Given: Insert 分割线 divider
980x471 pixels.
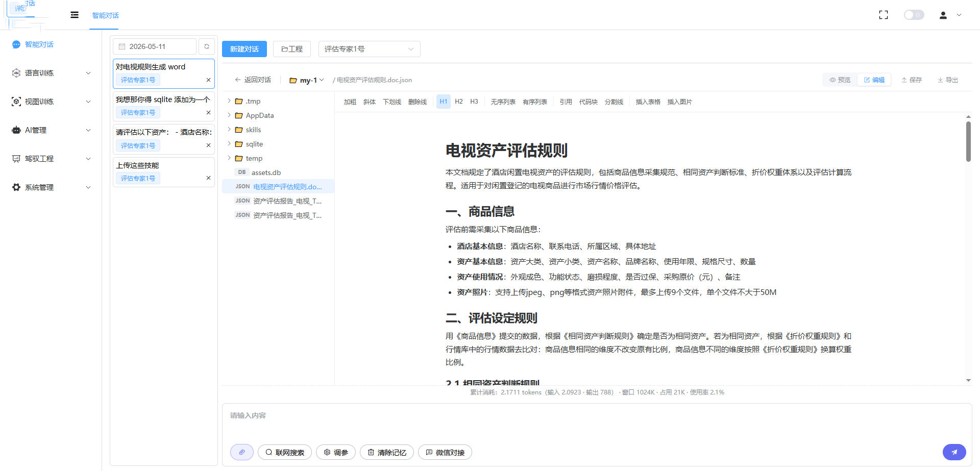Looking at the screenshot, I should [614, 102].
